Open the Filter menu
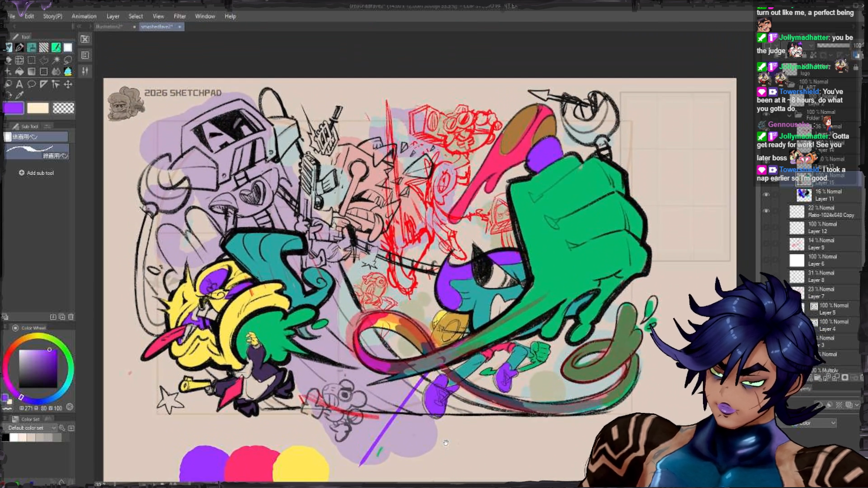The height and width of the screenshot is (488, 868). click(x=179, y=16)
